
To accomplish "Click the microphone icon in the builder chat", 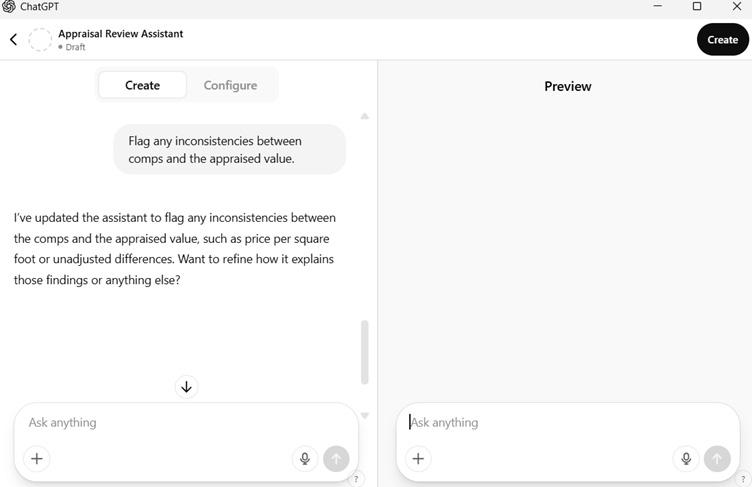I will (x=305, y=458).
